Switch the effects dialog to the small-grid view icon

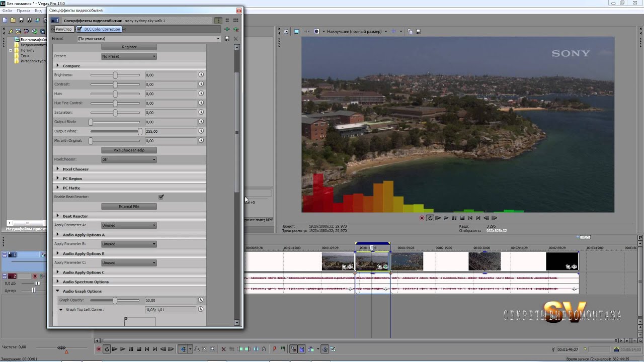pos(227,21)
